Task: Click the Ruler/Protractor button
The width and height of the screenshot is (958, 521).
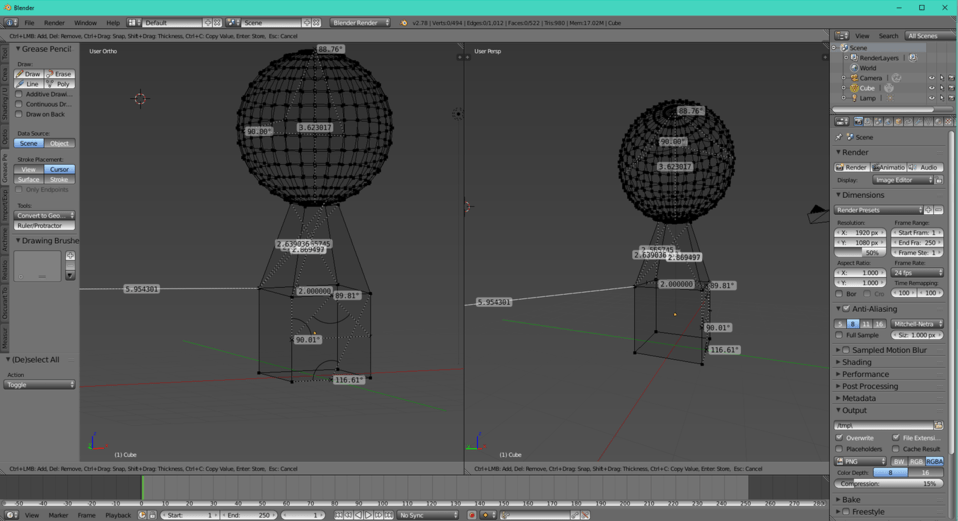Action: coord(45,226)
